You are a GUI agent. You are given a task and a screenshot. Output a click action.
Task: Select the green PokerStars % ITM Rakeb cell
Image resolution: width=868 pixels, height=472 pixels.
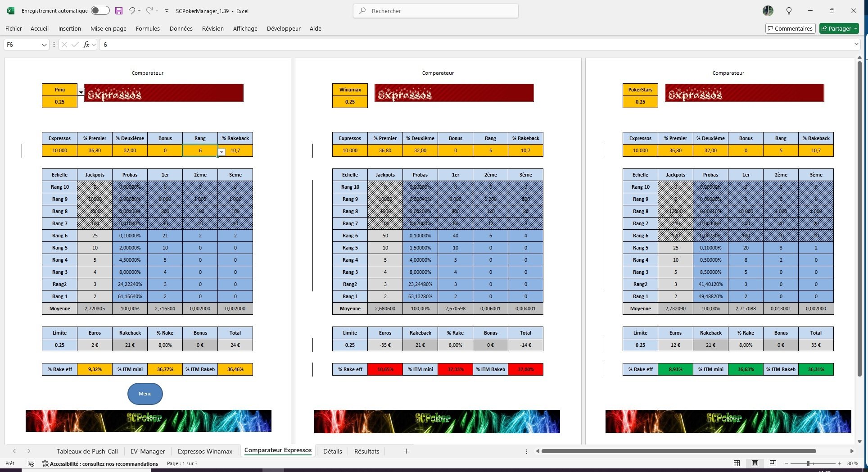tap(816, 369)
